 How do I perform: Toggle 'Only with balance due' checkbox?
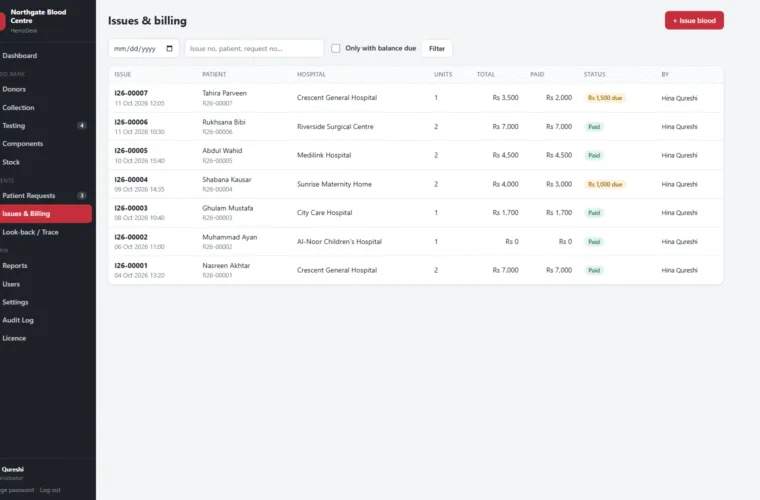pos(335,48)
